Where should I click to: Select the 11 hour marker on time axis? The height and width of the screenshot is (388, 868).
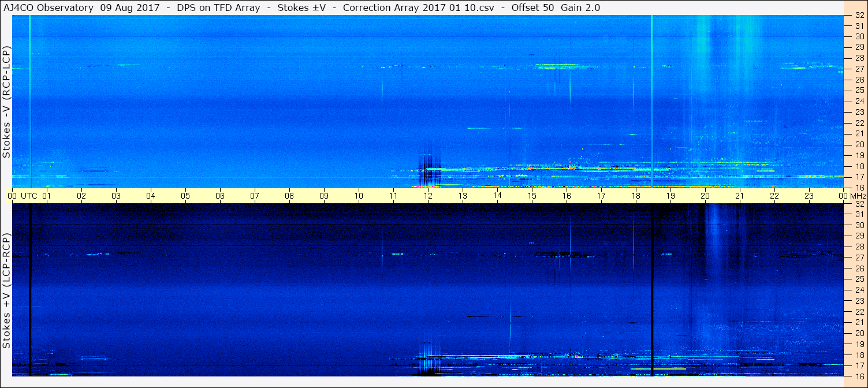click(x=393, y=196)
